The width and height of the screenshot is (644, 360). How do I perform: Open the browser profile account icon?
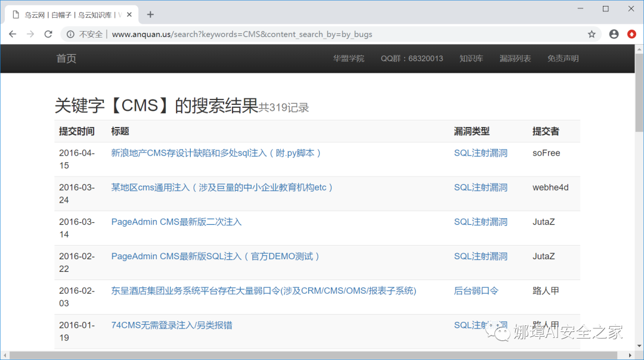point(614,34)
